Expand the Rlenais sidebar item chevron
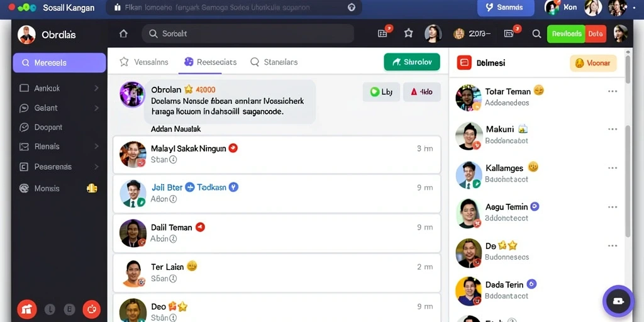 point(96,146)
